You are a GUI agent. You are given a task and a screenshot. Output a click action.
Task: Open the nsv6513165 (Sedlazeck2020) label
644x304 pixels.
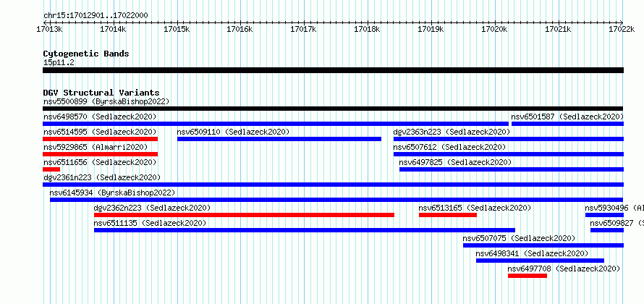(475, 208)
